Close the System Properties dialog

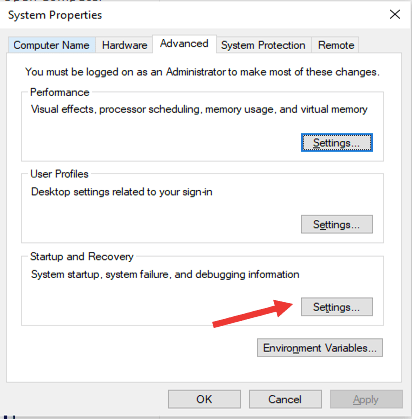pyautogui.click(x=395, y=14)
